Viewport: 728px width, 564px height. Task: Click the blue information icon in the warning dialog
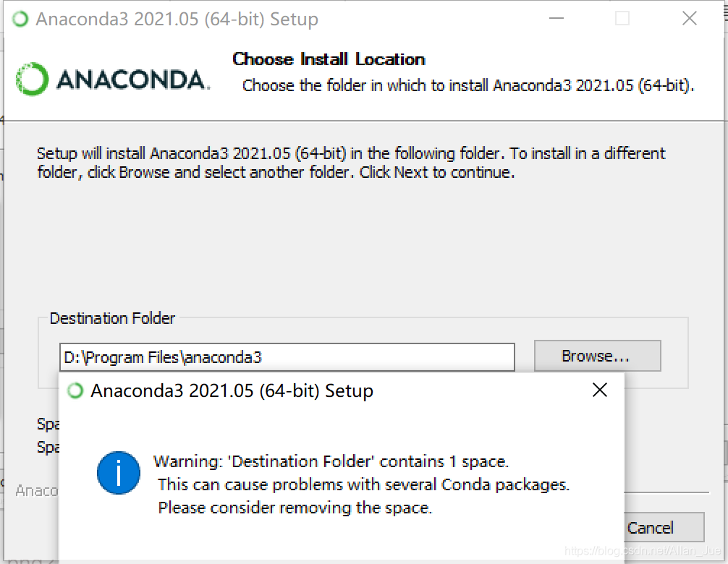click(x=119, y=473)
